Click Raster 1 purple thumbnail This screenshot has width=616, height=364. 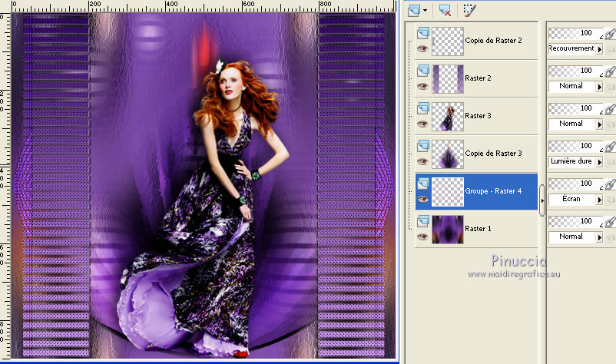[448, 230]
